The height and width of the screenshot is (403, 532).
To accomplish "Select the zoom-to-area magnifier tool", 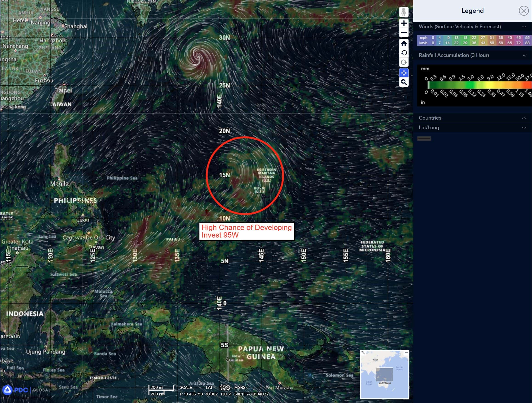I will pyautogui.click(x=404, y=82).
